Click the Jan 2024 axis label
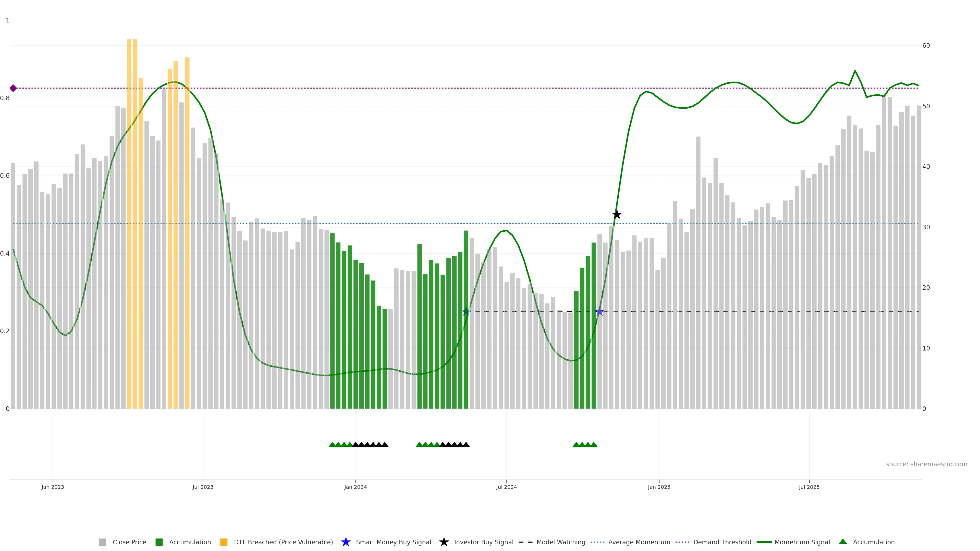 355,487
